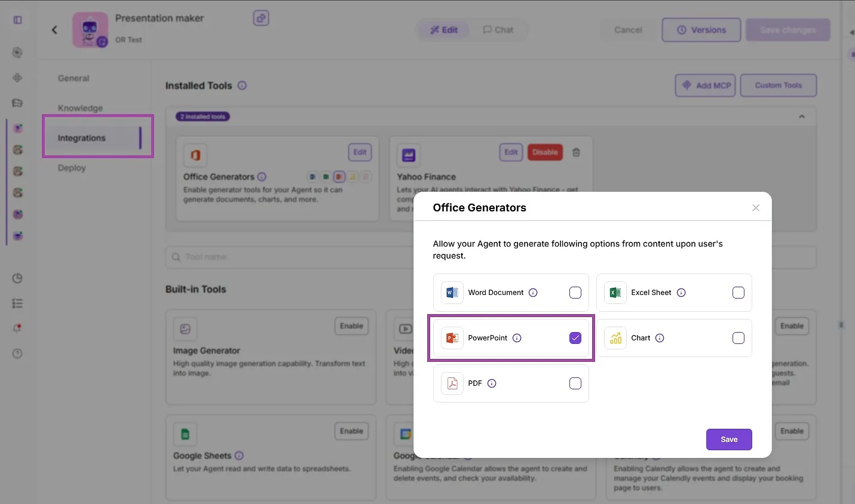The height and width of the screenshot is (504, 855).
Task: Check the Excel Sheet checkbox
Action: pyautogui.click(x=738, y=293)
